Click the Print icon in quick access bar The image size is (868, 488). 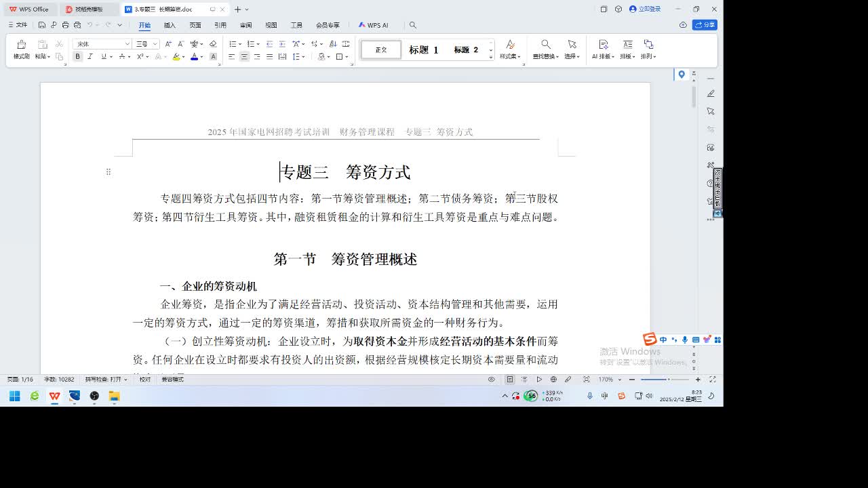[x=65, y=25]
